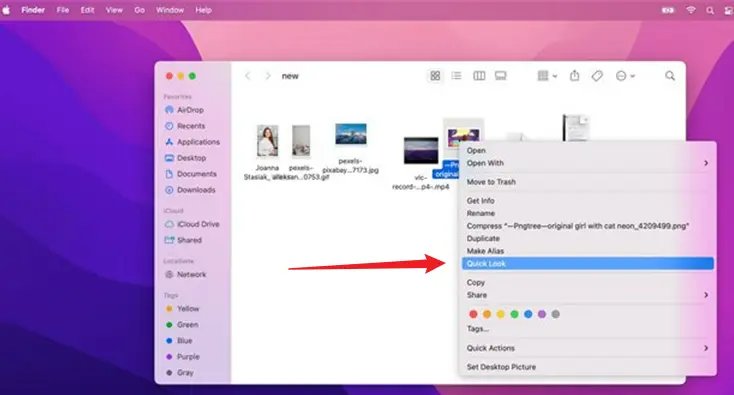
Task: Apply the purple tag color dot
Action: [x=542, y=314]
